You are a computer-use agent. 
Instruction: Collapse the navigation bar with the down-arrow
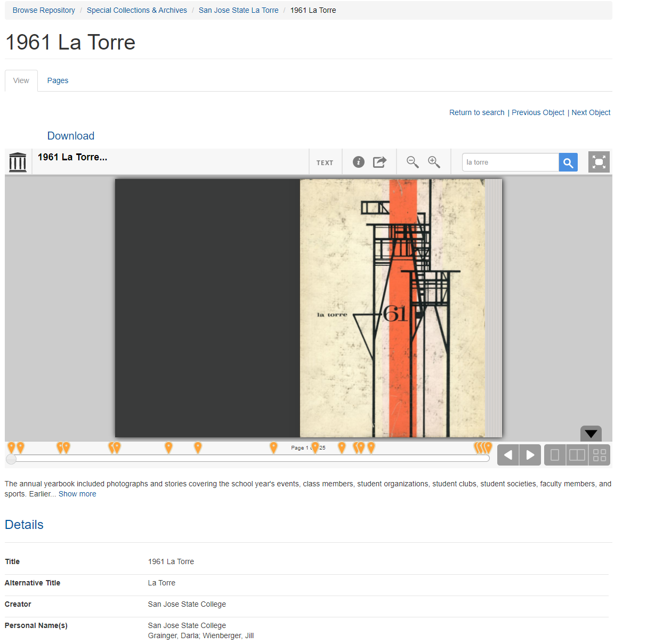click(591, 433)
